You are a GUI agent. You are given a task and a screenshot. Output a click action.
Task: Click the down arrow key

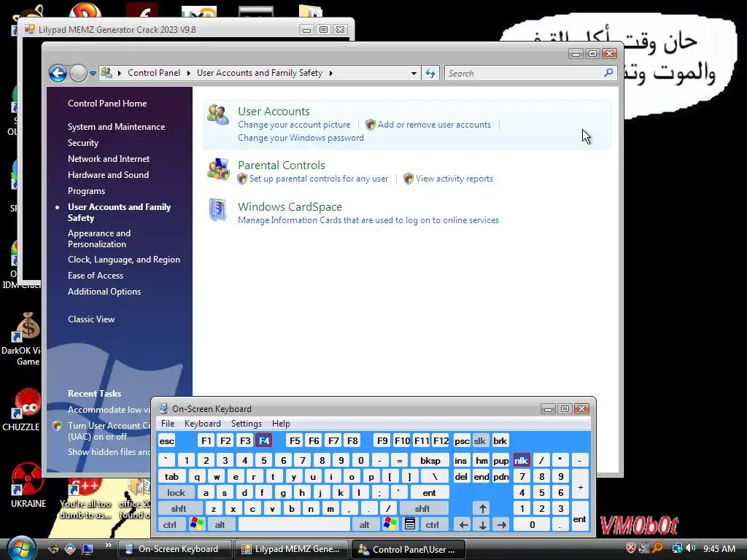[483, 525]
